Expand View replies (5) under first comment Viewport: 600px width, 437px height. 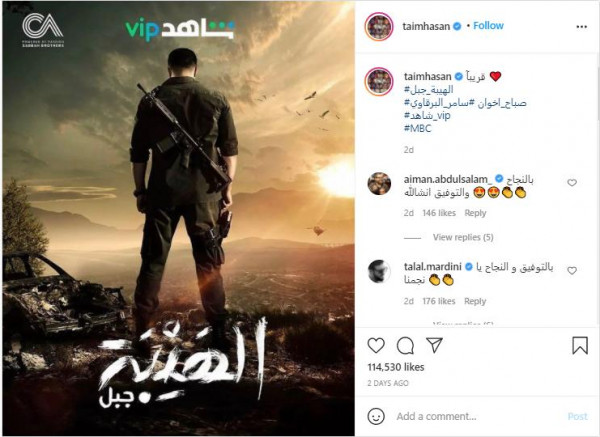point(463,237)
